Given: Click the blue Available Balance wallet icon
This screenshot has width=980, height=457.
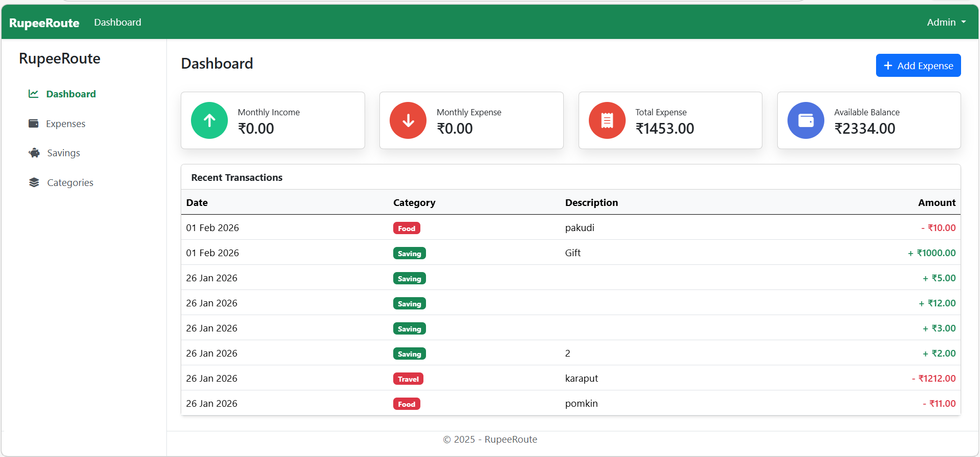Looking at the screenshot, I should click(805, 120).
